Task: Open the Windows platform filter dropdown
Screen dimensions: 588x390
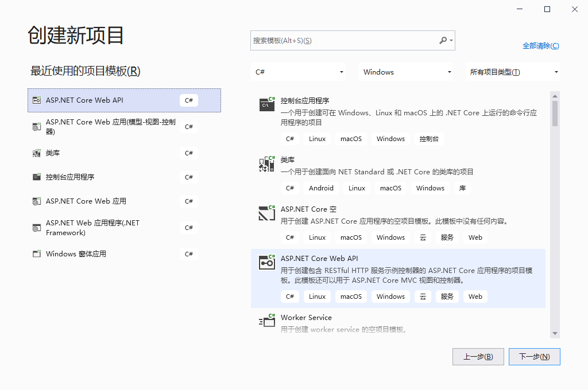Action: click(406, 72)
